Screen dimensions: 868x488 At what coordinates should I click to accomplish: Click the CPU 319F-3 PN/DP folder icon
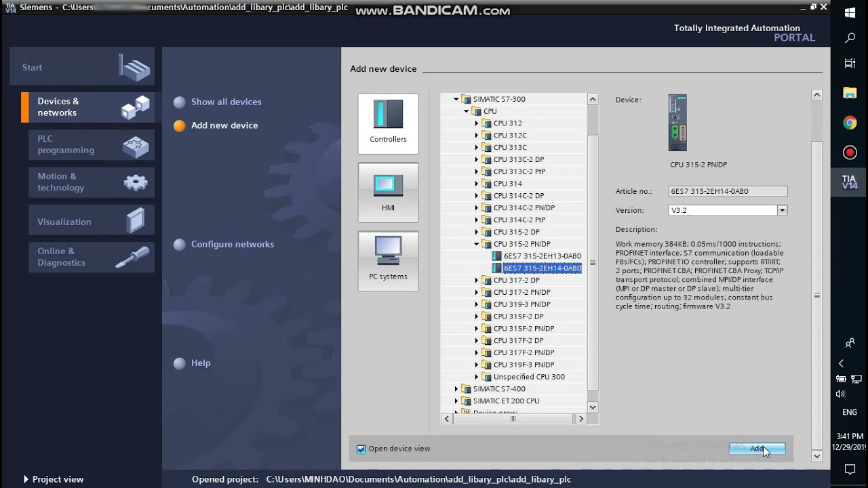(x=486, y=365)
